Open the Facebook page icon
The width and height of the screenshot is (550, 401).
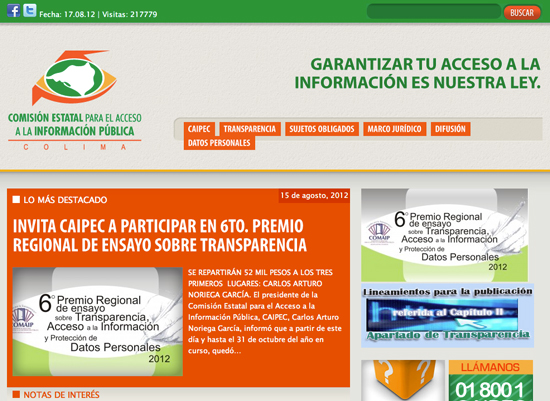coord(13,10)
